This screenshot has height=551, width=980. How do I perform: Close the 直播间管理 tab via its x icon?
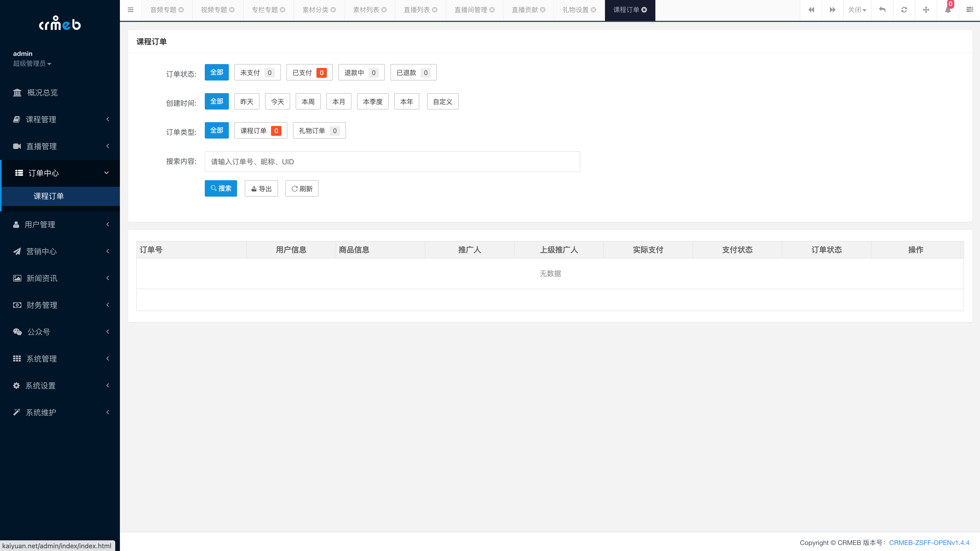[x=492, y=10]
